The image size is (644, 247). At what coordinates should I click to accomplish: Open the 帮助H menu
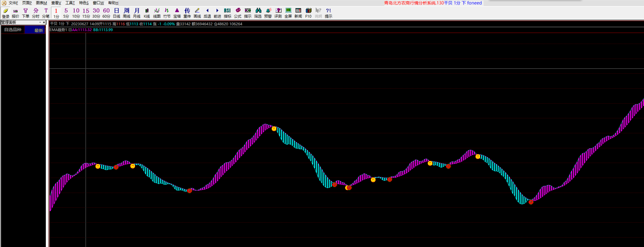113,3
